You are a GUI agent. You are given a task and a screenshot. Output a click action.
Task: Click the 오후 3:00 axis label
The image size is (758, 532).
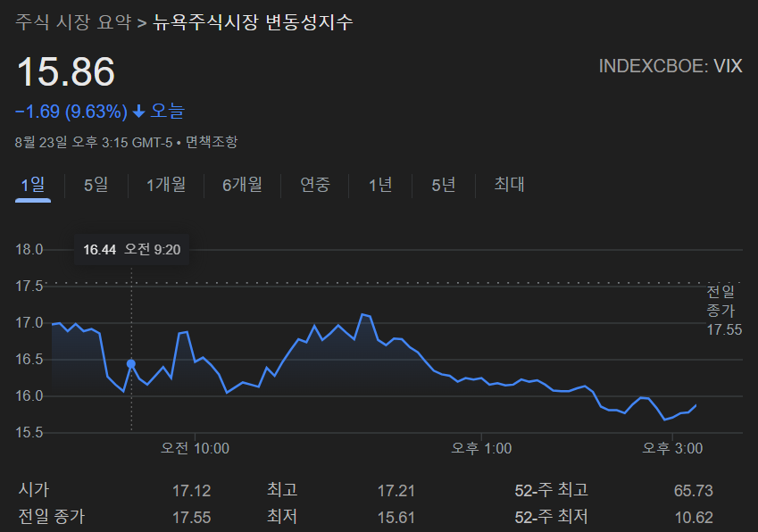(x=672, y=448)
